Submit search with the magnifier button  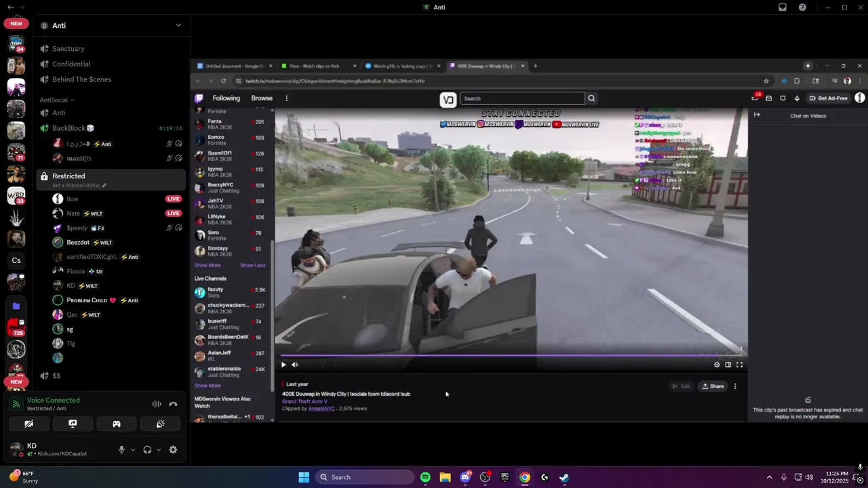tap(591, 98)
